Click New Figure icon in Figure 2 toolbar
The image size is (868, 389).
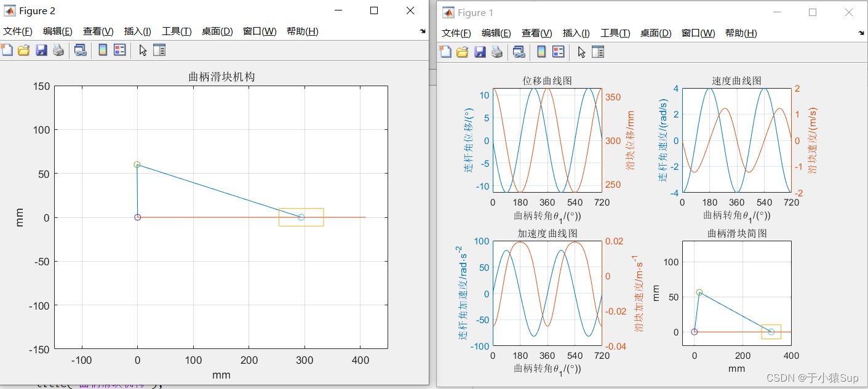click(x=7, y=50)
